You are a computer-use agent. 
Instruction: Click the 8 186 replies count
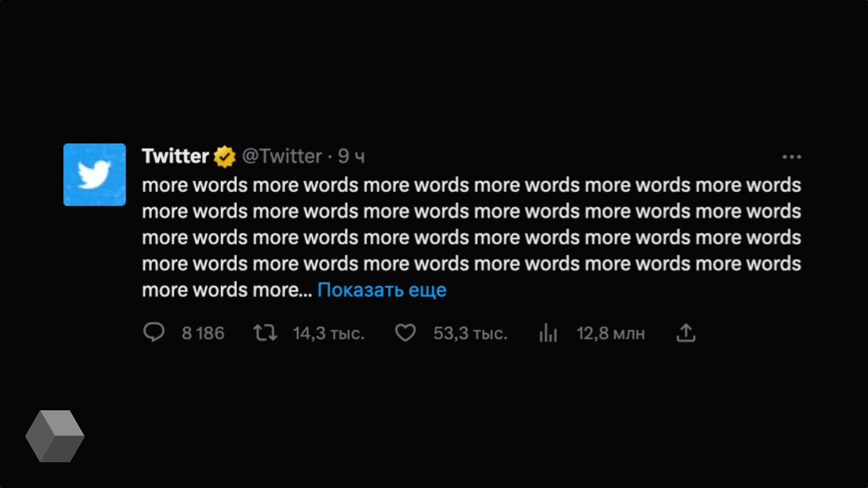click(203, 333)
